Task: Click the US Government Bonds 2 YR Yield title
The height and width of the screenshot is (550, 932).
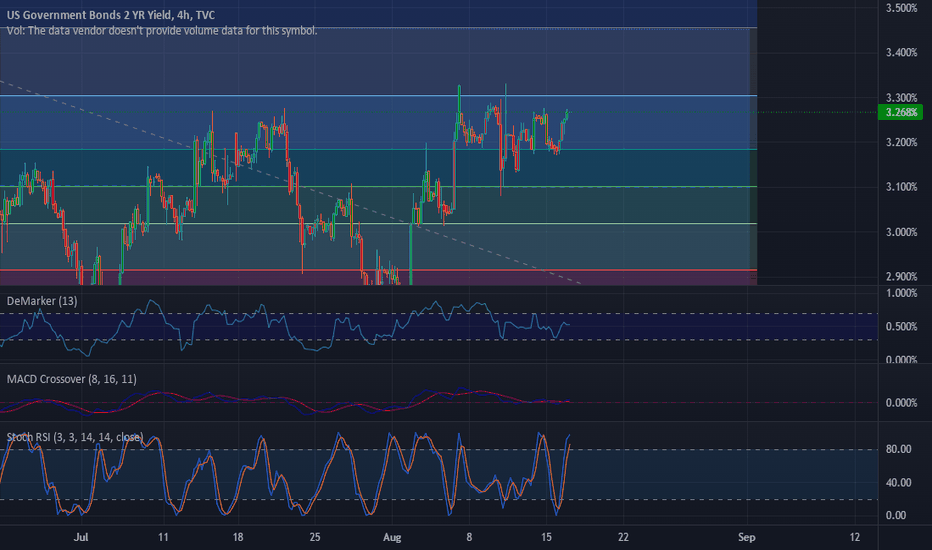Action: tap(111, 15)
